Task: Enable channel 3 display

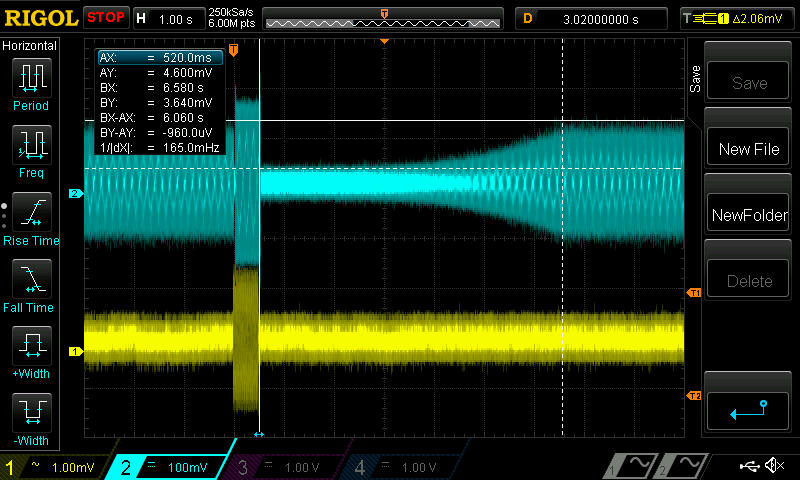Action: click(x=287, y=467)
